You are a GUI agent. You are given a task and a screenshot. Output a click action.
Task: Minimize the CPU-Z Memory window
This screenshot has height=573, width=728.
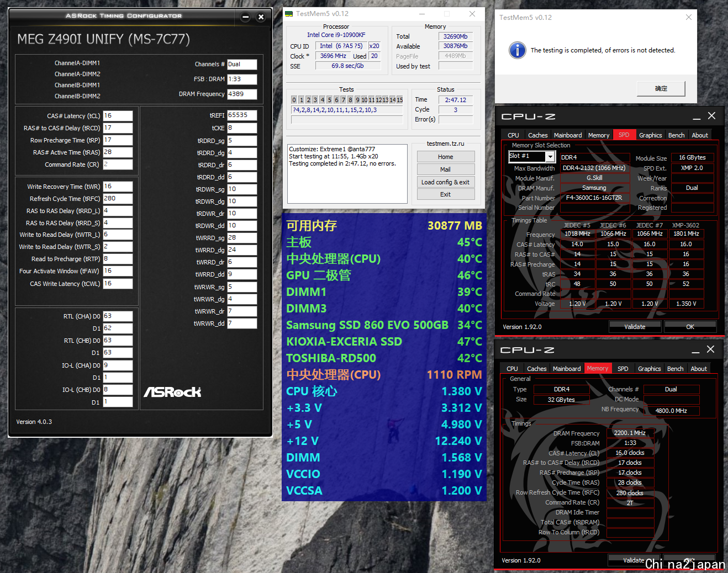pos(695,350)
